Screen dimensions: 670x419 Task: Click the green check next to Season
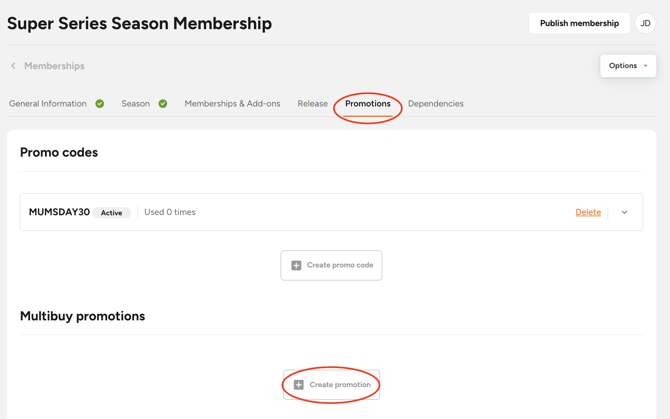point(163,104)
